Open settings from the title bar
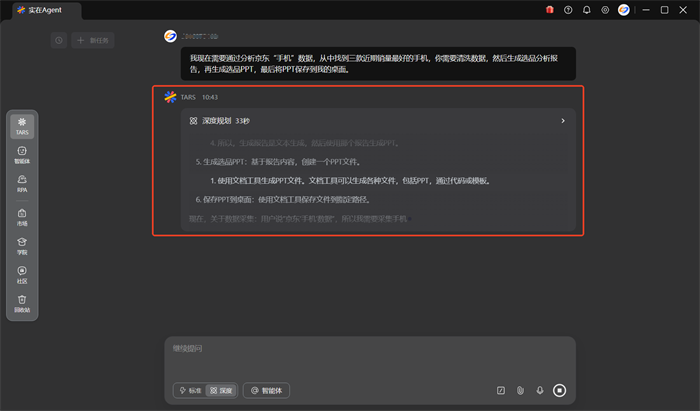The height and width of the screenshot is (411, 700). (604, 10)
